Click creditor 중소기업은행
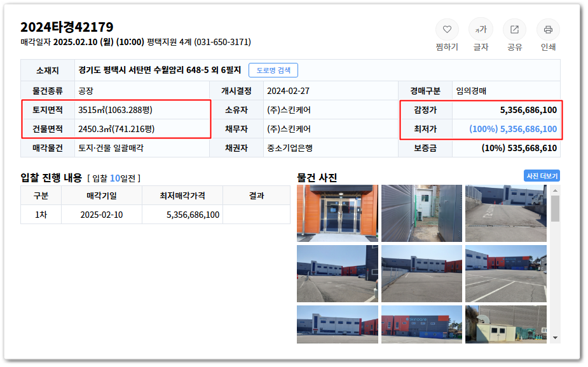This screenshot has height=367, width=588. click(x=289, y=149)
